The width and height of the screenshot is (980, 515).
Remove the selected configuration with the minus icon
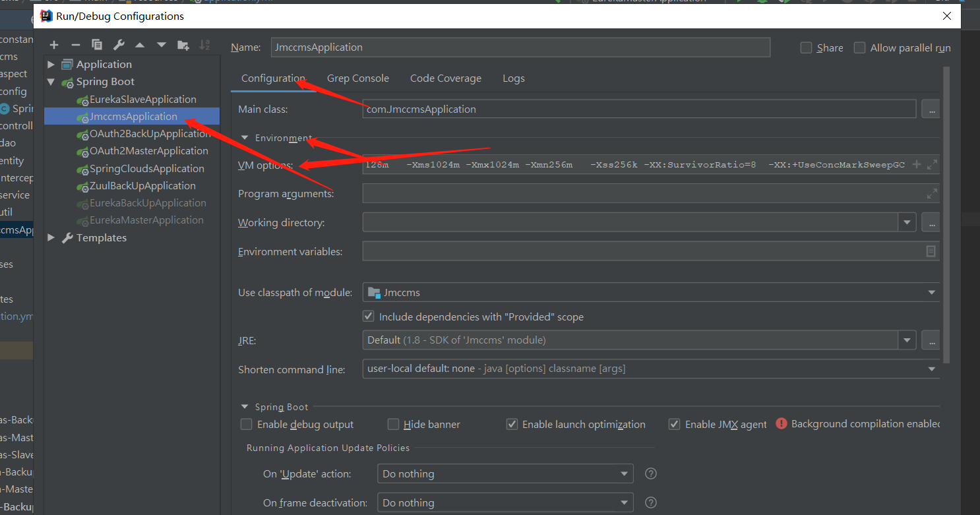[75, 45]
